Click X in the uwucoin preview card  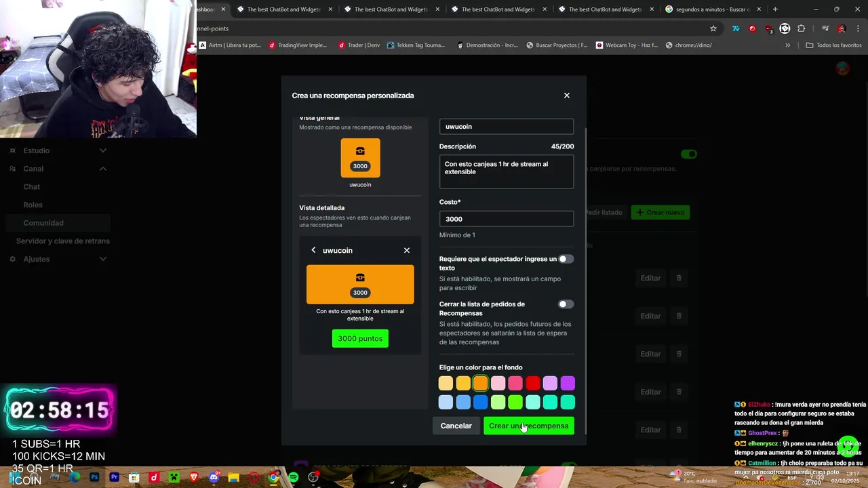pyautogui.click(x=407, y=250)
